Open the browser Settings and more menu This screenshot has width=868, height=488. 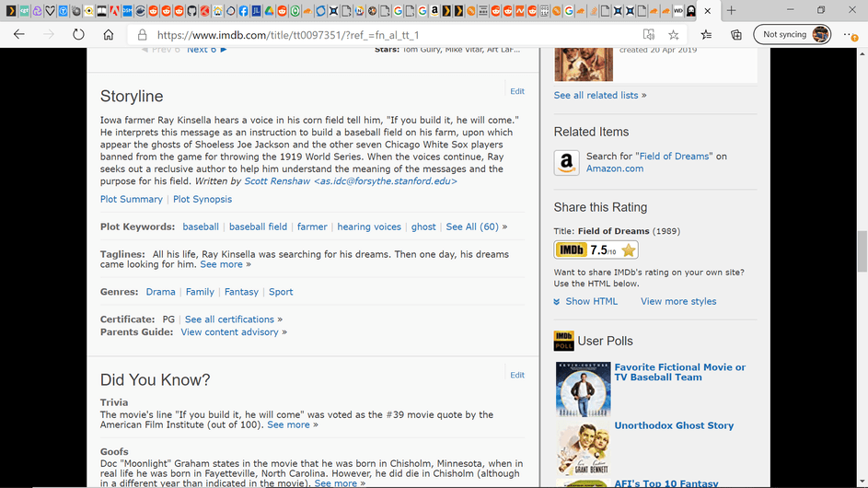point(850,35)
